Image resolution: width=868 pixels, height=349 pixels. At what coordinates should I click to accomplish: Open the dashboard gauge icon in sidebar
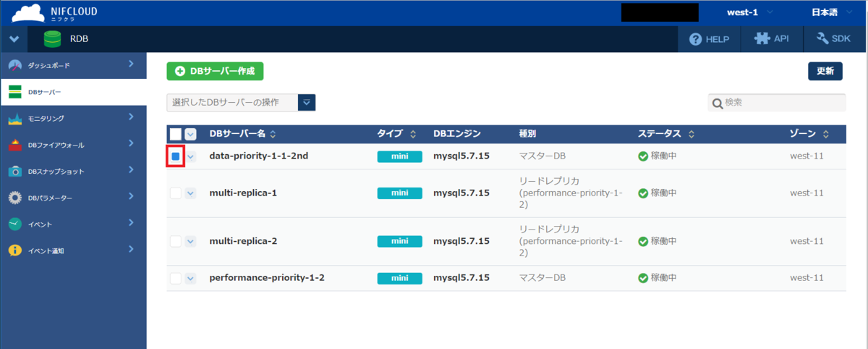pyautogui.click(x=15, y=65)
